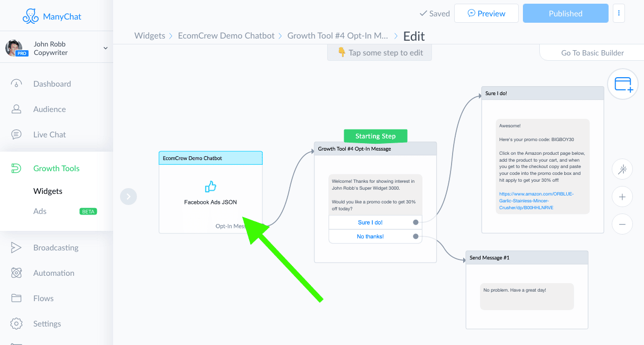Click EcomCrew Demo Chatbot breadcrumb
This screenshot has height=345, width=644.
pos(226,36)
